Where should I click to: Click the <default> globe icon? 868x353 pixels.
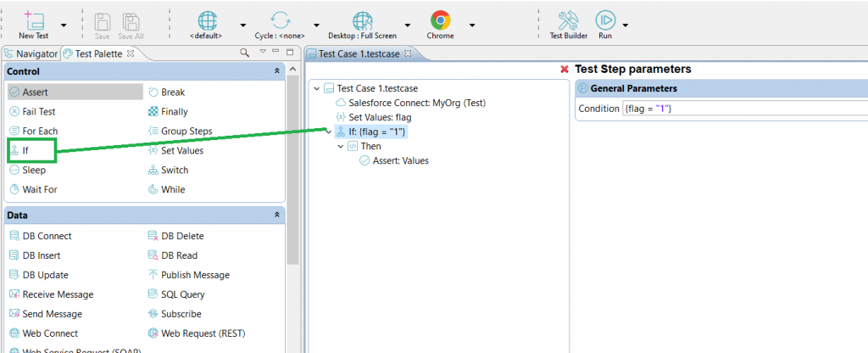pyautogui.click(x=207, y=20)
